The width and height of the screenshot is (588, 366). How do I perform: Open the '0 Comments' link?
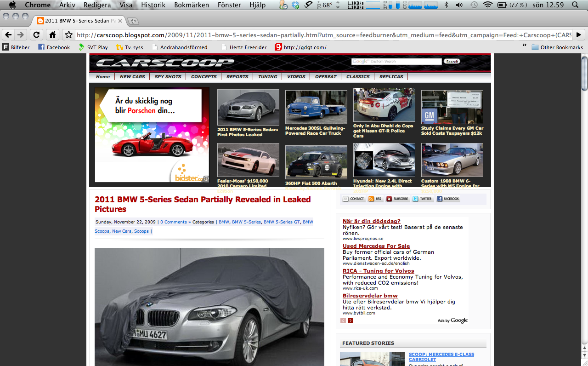[x=175, y=222]
